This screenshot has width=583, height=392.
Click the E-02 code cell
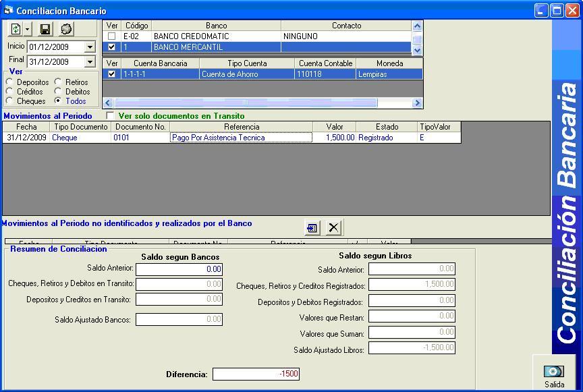pyautogui.click(x=136, y=36)
